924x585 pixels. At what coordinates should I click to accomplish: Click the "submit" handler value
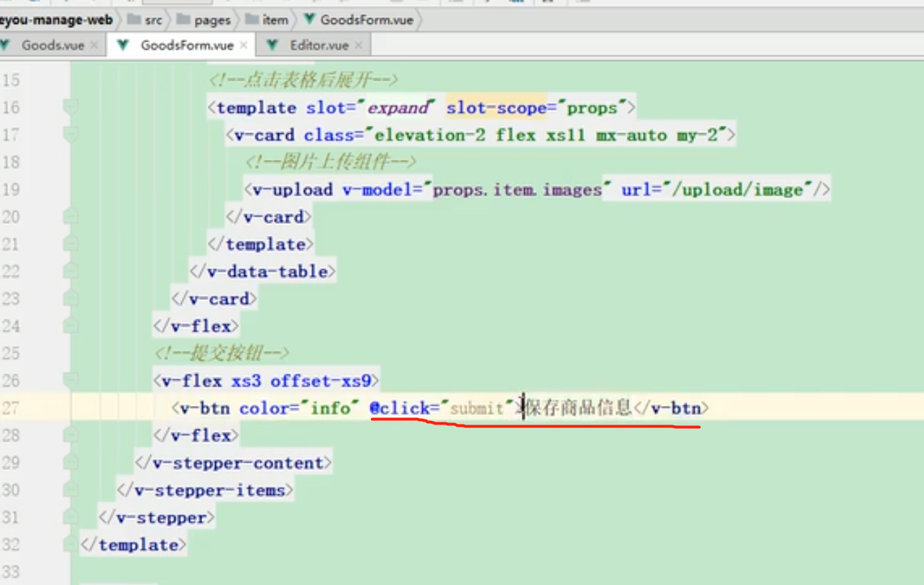(477, 409)
